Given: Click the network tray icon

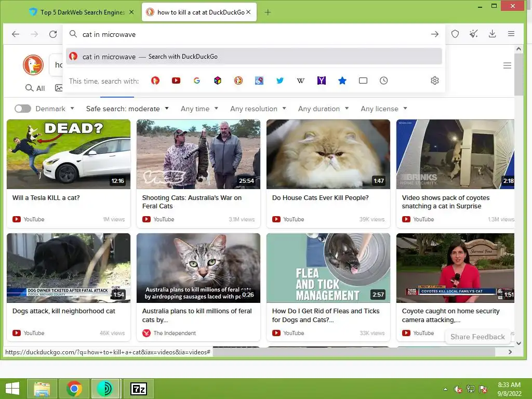Looking at the screenshot, I should (x=471, y=389).
